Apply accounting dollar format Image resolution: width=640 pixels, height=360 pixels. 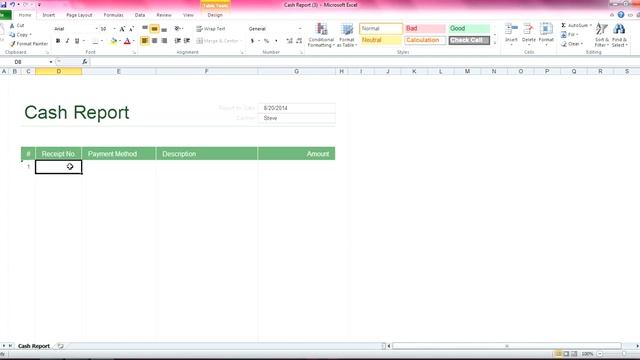pos(253,41)
